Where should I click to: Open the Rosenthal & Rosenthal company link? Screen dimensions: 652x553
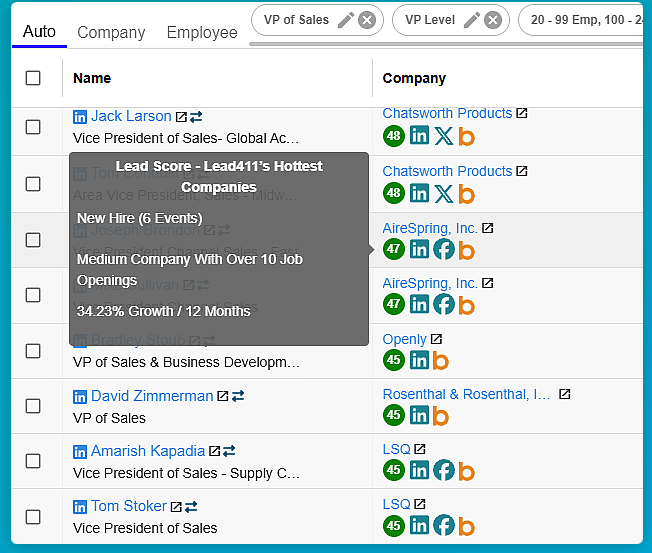click(x=467, y=394)
